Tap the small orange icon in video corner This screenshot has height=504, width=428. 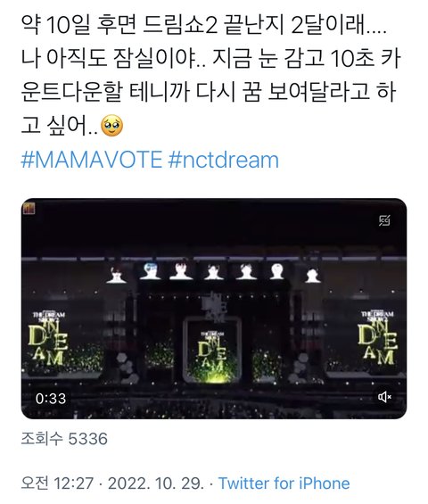[x=29, y=209]
